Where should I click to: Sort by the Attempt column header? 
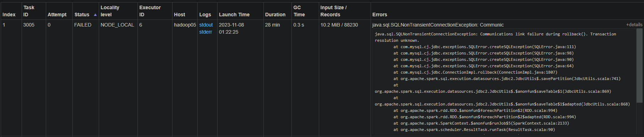pos(57,15)
